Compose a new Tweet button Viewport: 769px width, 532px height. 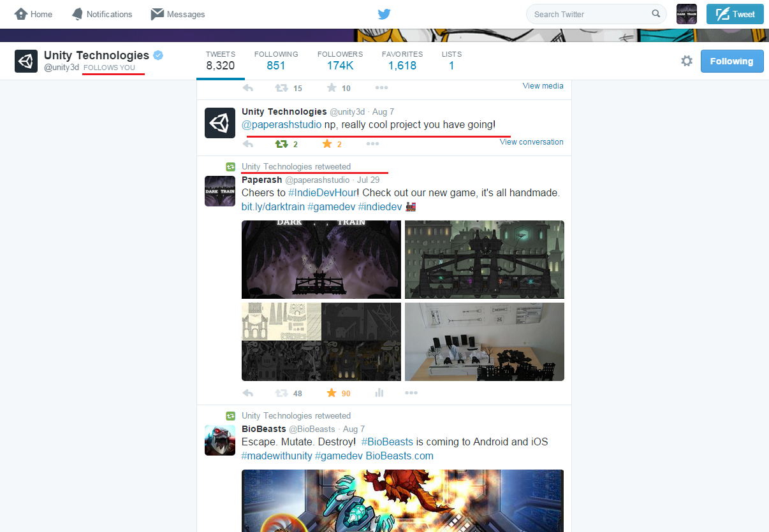click(735, 14)
